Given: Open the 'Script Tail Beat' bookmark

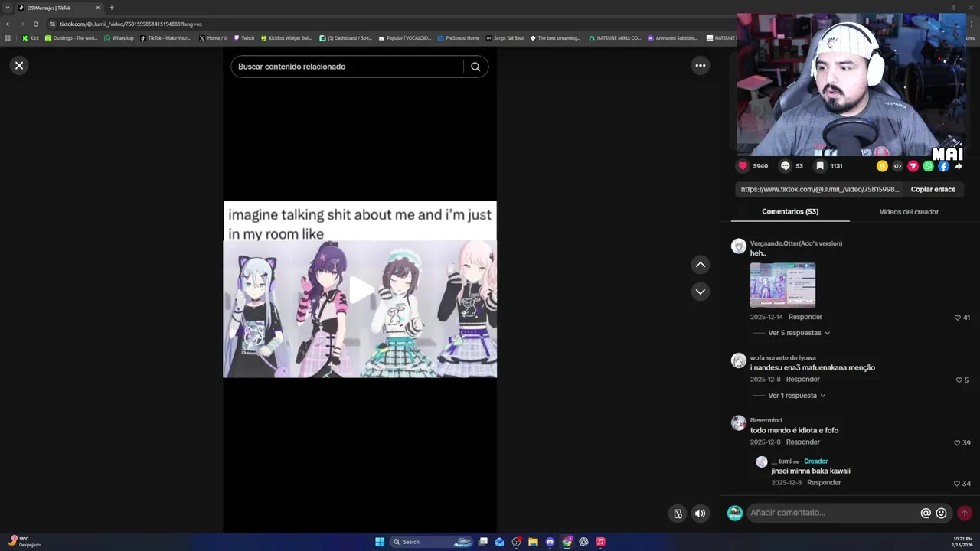Looking at the screenshot, I should point(505,37).
